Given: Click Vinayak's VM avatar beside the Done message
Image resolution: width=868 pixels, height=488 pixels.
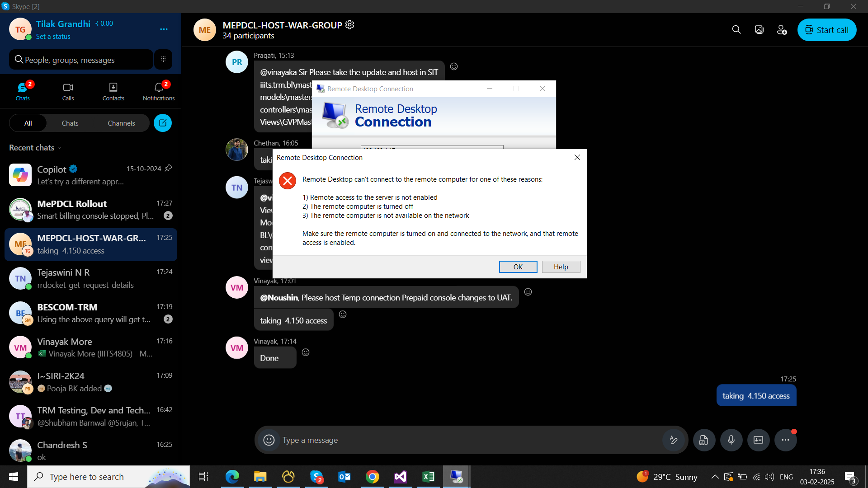Looking at the screenshot, I should coord(237,348).
